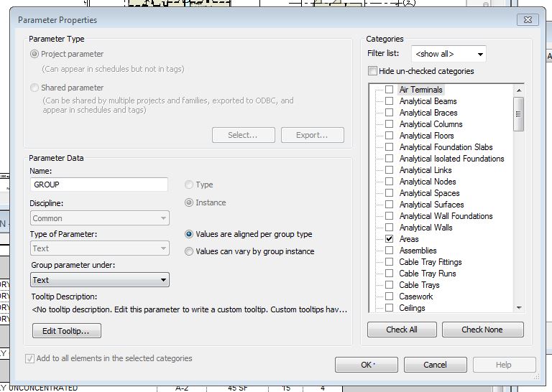This screenshot has height=392, width=552.
Task: Uncheck the Areas category
Action: pyautogui.click(x=389, y=238)
